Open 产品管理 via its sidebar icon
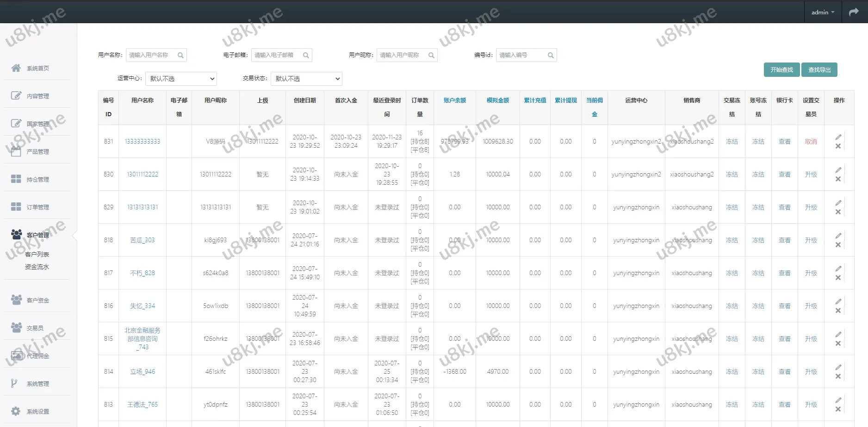Image resolution: width=868 pixels, height=427 pixels. pyautogui.click(x=17, y=151)
